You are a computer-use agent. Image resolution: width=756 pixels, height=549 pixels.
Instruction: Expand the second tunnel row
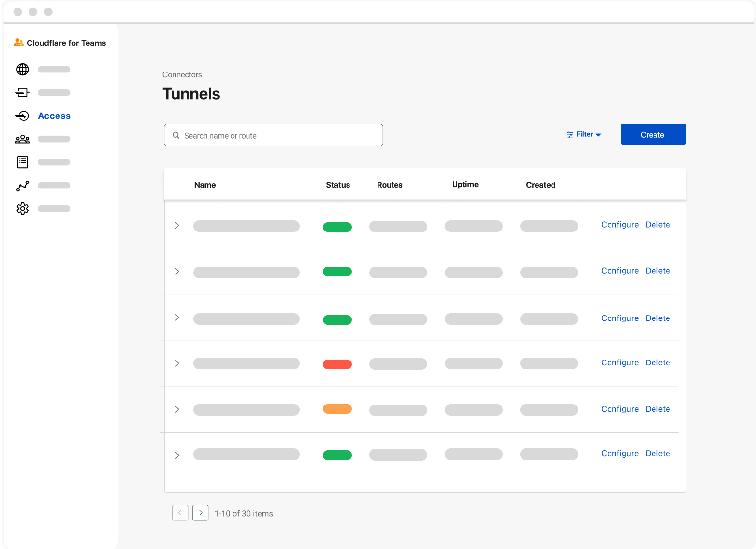(177, 272)
